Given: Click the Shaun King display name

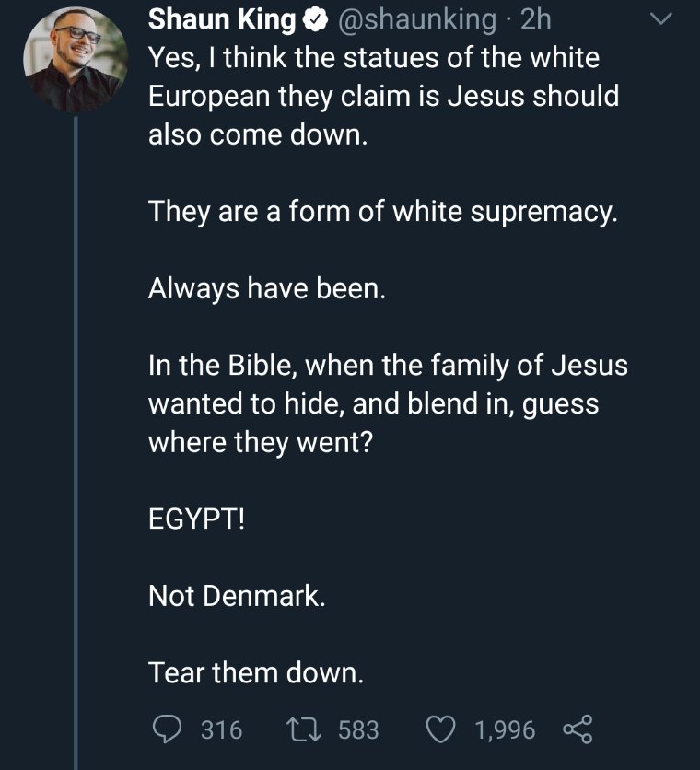Looking at the screenshot, I should tap(222, 19).
